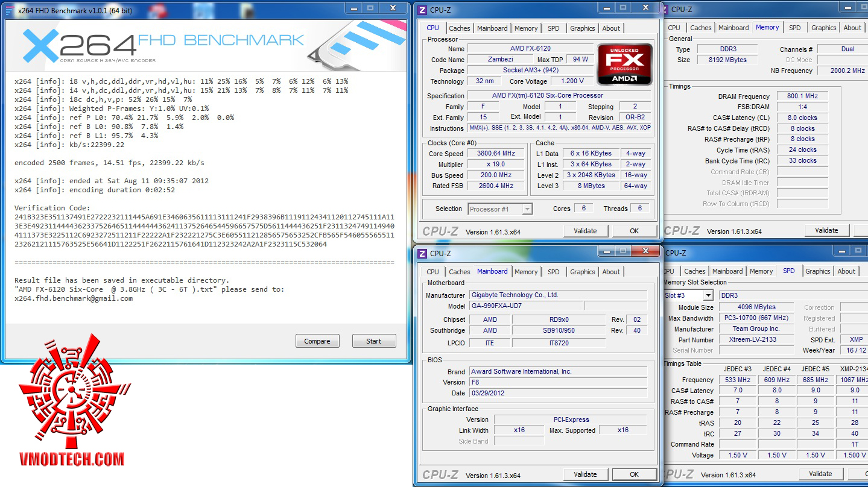Image resolution: width=868 pixels, height=487 pixels.
Task: Click the x264.fhd.benchmark@gmail.com email address
Action: click(x=74, y=298)
